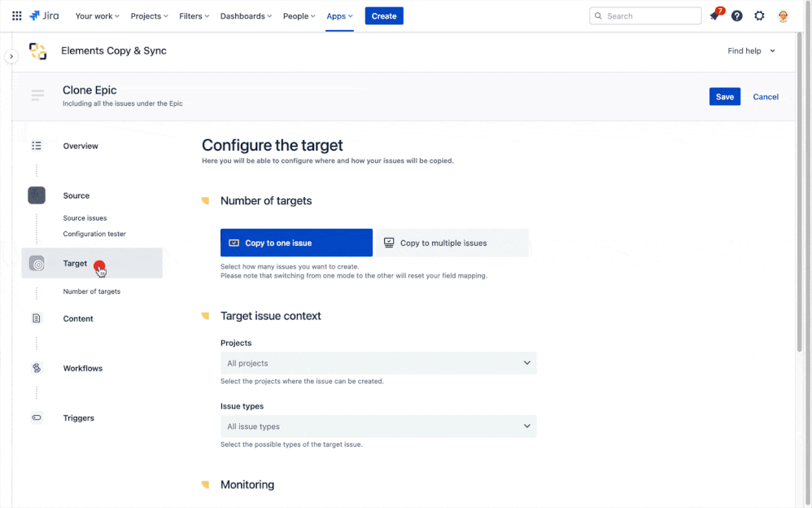The height and width of the screenshot is (508, 812).
Task: Click the Source step icon
Action: click(37, 195)
